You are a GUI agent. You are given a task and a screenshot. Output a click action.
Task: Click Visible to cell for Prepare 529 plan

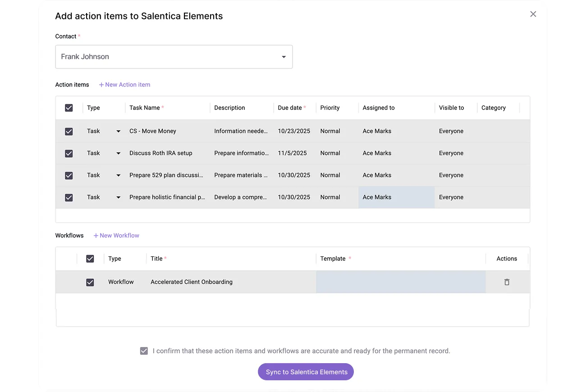click(456, 175)
